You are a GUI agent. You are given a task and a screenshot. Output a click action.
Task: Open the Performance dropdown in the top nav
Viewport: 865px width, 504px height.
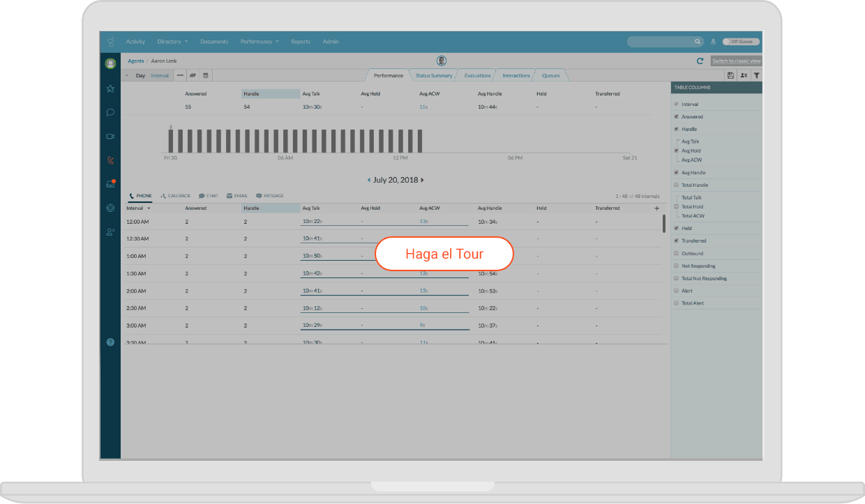[259, 41]
